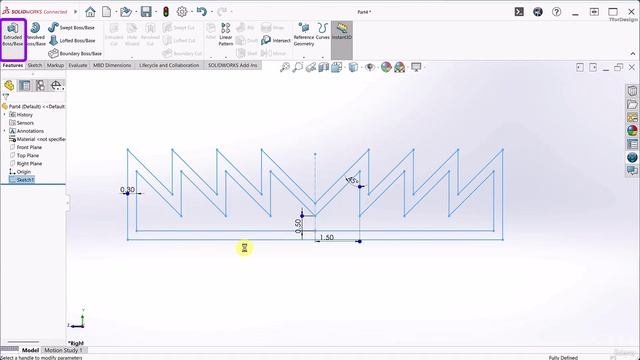Click the 0.30 dimension in sketch
This screenshot has width=640, height=360.
pos(127,189)
